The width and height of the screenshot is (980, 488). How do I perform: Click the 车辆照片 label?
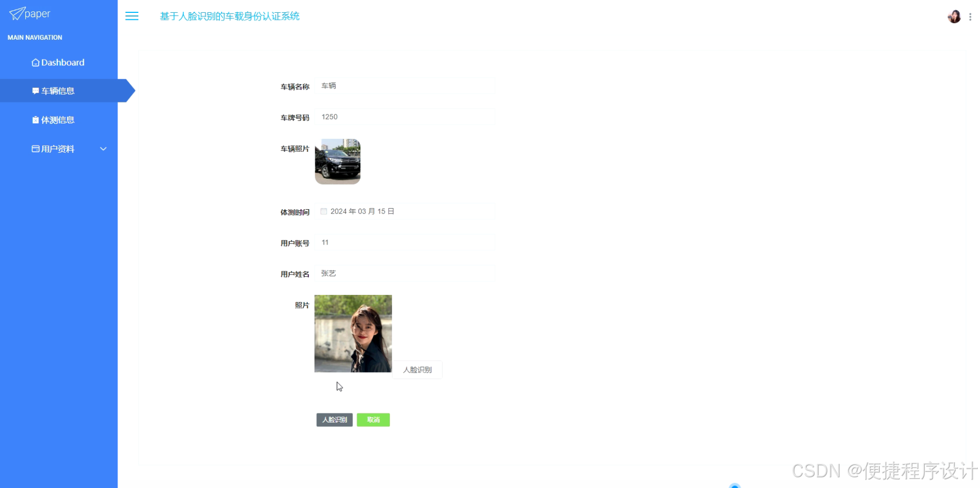click(295, 149)
